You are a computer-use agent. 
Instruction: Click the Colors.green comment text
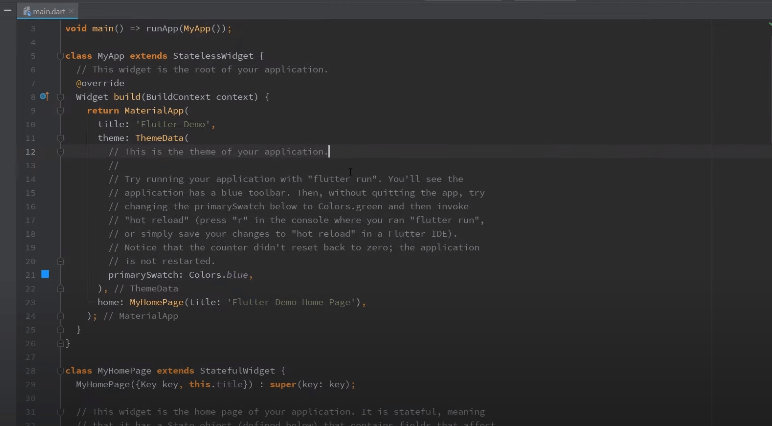(351, 206)
